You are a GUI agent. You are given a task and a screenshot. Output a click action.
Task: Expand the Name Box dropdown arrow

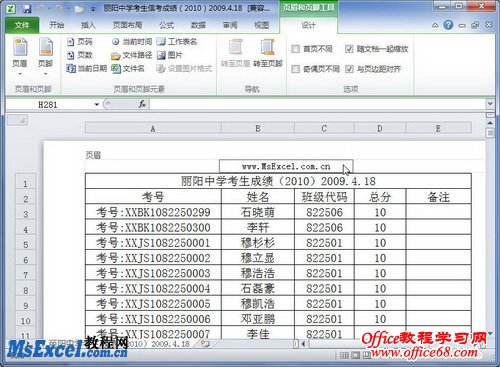point(97,105)
